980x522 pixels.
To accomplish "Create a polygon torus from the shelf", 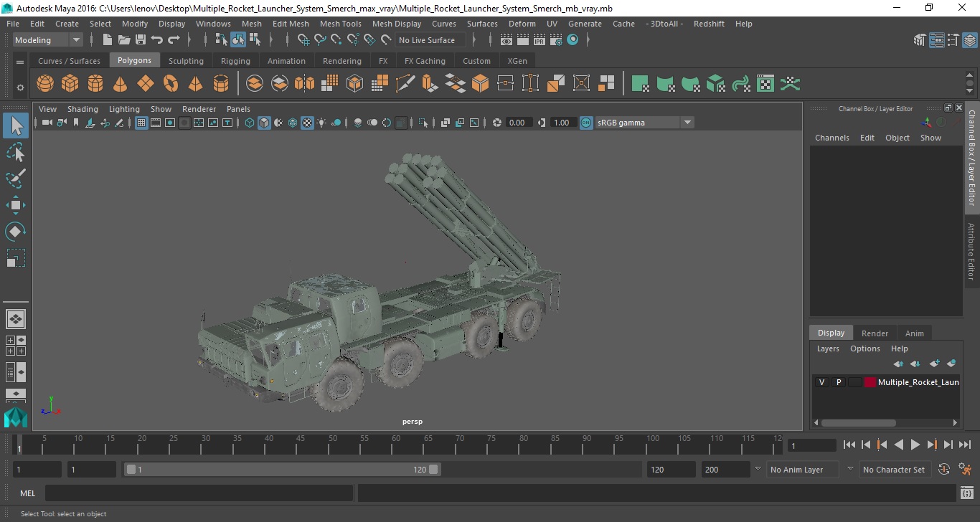I will coord(171,84).
